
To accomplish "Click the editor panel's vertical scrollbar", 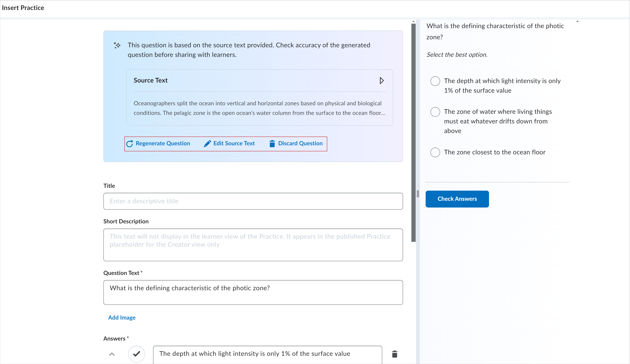I will (413, 132).
